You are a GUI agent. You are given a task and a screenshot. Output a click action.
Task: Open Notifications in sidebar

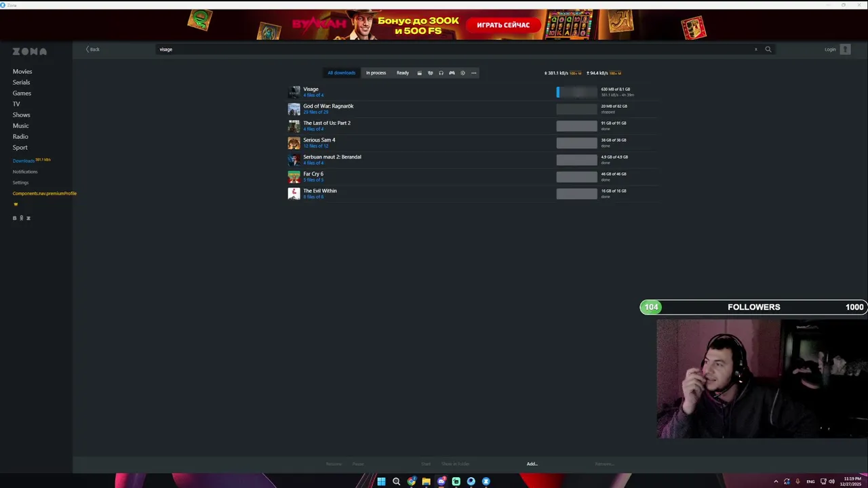pyautogui.click(x=25, y=171)
